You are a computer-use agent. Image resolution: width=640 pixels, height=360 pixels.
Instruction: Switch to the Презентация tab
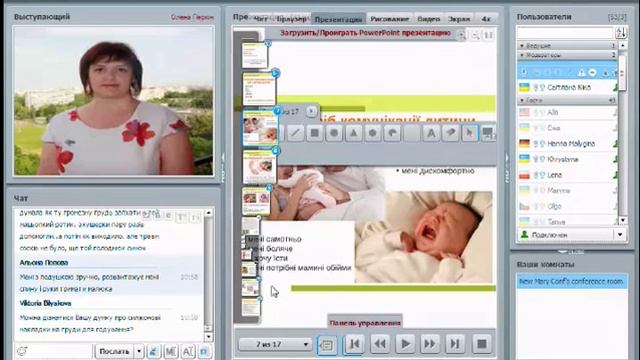coord(338,19)
